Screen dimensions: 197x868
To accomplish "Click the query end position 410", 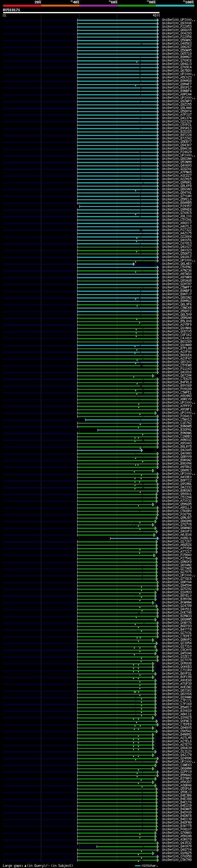I will 155,15.
